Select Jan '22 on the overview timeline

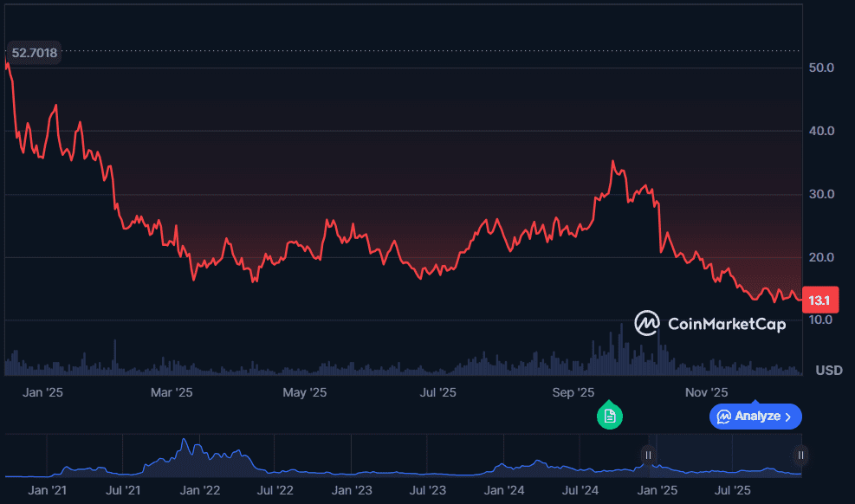(x=200, y=490)
